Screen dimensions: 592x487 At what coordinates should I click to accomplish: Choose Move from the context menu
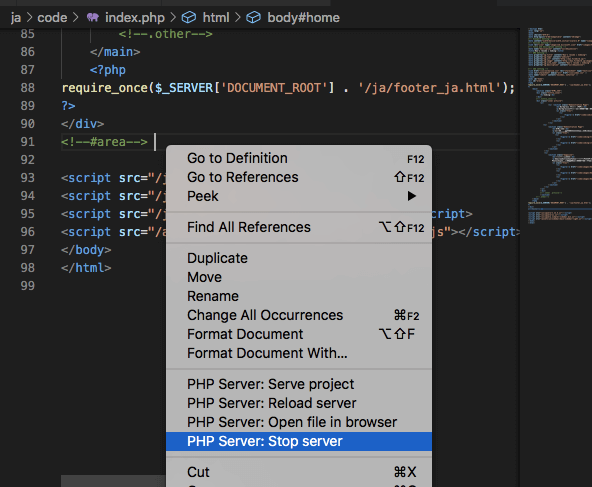pos(299,277)
